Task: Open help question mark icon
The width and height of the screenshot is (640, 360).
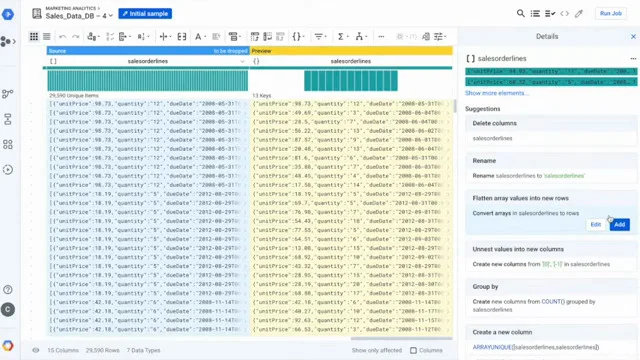Action: tap(8, 290)
